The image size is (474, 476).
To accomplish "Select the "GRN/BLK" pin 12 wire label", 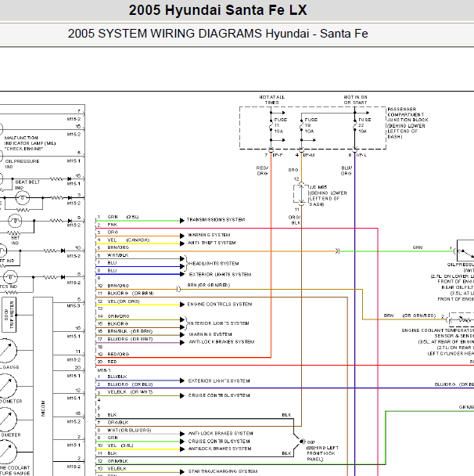I will click(117, 461).
